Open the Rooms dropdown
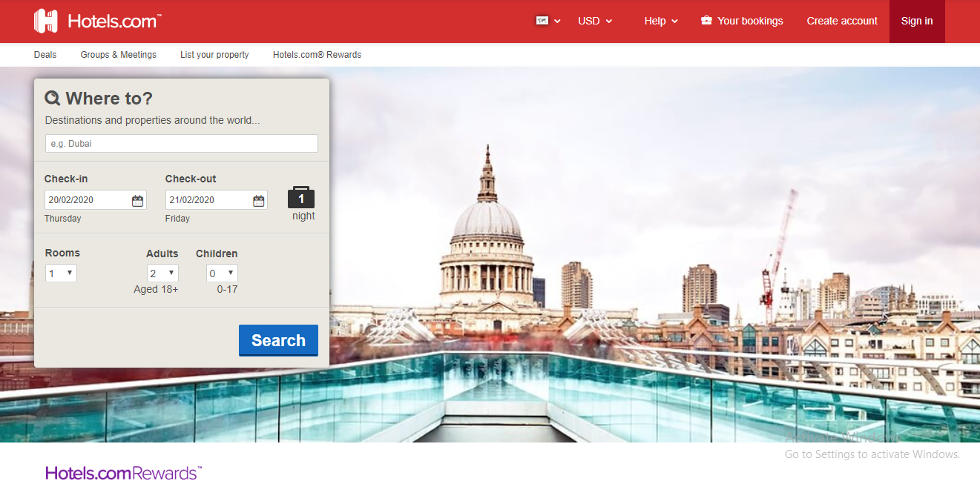This screenshot has height=484, width=980. click(61, 274)
